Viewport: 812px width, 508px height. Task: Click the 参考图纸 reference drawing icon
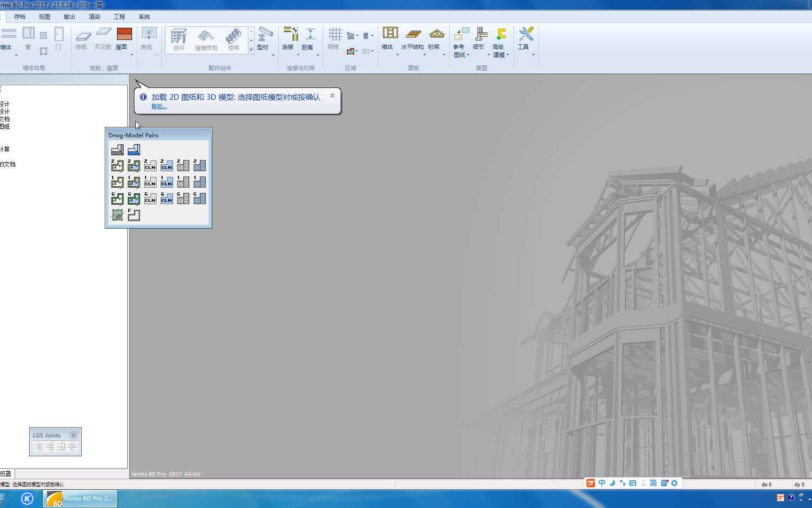(461, 41)
